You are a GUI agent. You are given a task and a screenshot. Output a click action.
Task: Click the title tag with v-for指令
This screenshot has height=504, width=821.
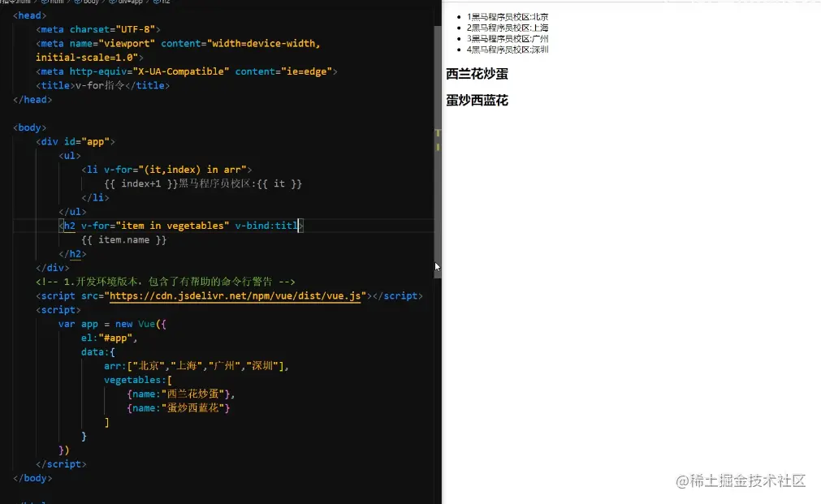pos(102,85)
